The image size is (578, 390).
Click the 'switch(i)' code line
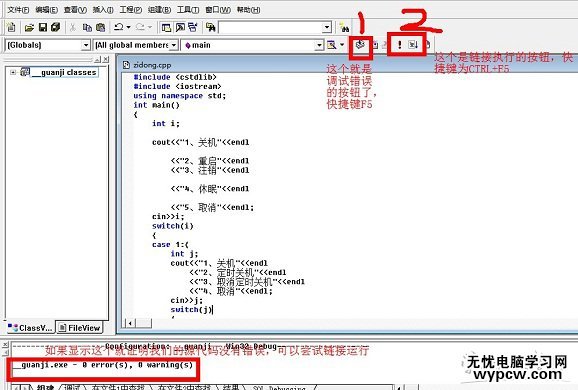[x=173, y=226]
